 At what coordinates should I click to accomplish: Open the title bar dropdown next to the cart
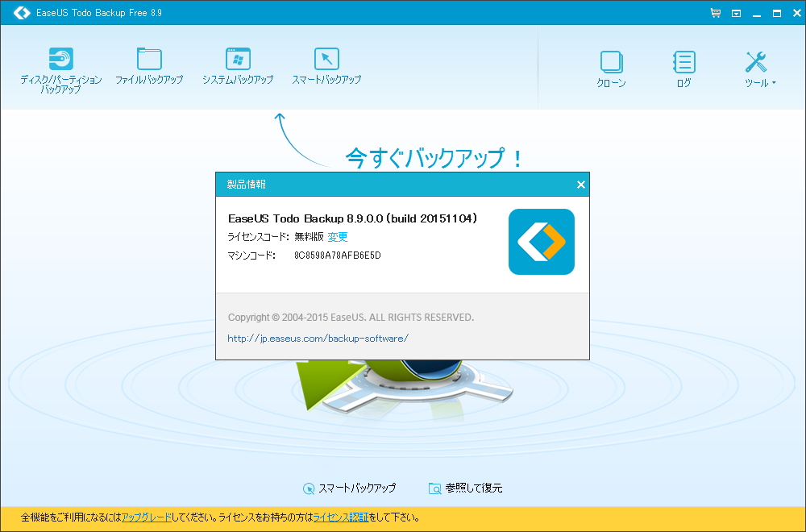pyautogui.click(x=736, y=13)
